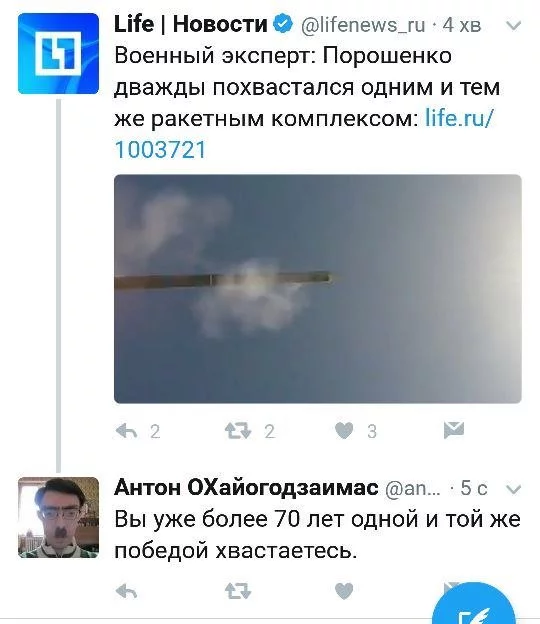
Task: Expand options chevron on Life Новости tweet
Action: (x=513, y=26)
